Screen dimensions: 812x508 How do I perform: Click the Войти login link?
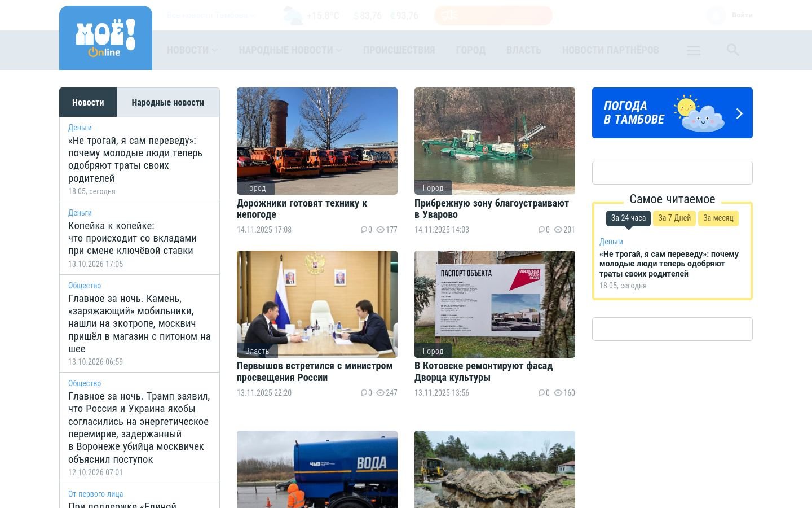[x=742, y=15]
